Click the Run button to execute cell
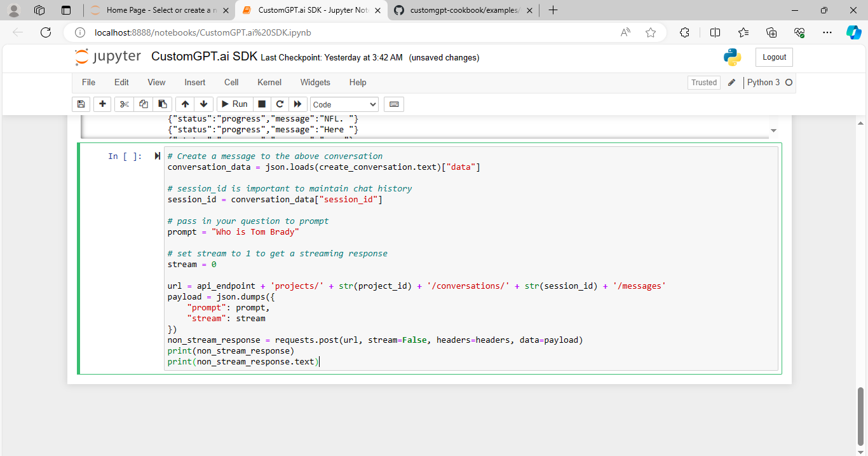The height and width of the screenshot is (456, 868). click(234, 104)
